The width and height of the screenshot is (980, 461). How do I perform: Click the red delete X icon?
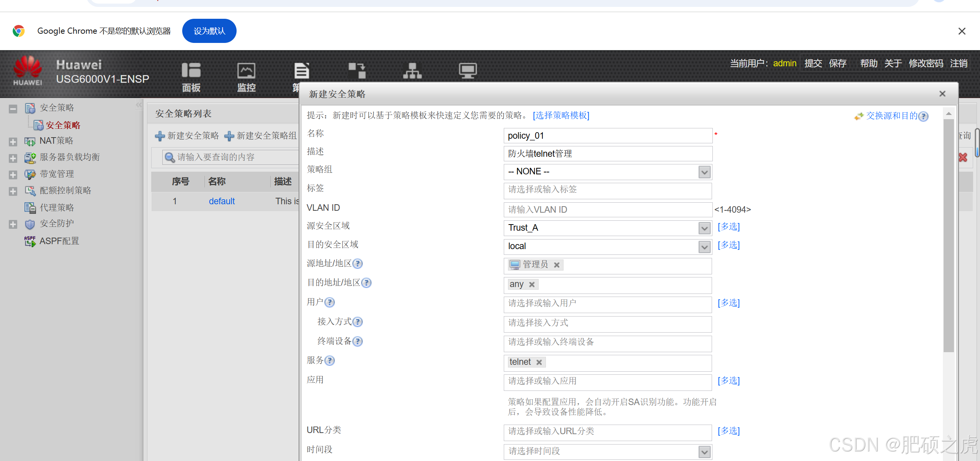click(x=963, y=157)
